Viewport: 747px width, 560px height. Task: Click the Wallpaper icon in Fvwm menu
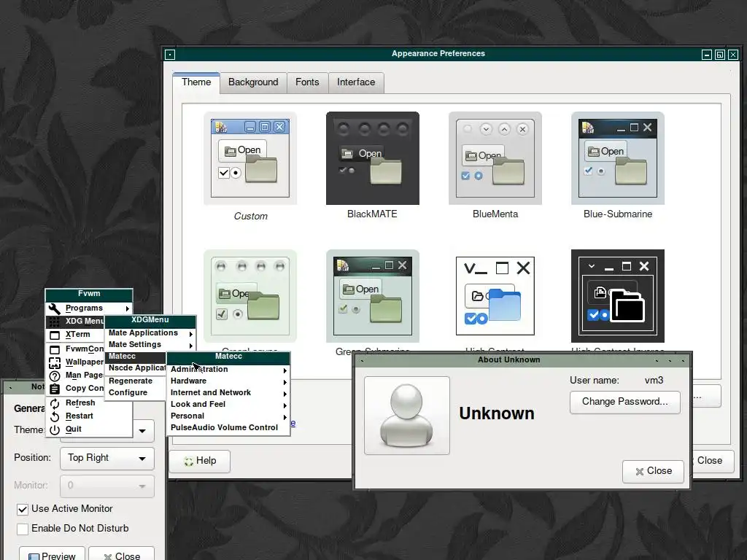pyautogui.click(x=55, y=363)
